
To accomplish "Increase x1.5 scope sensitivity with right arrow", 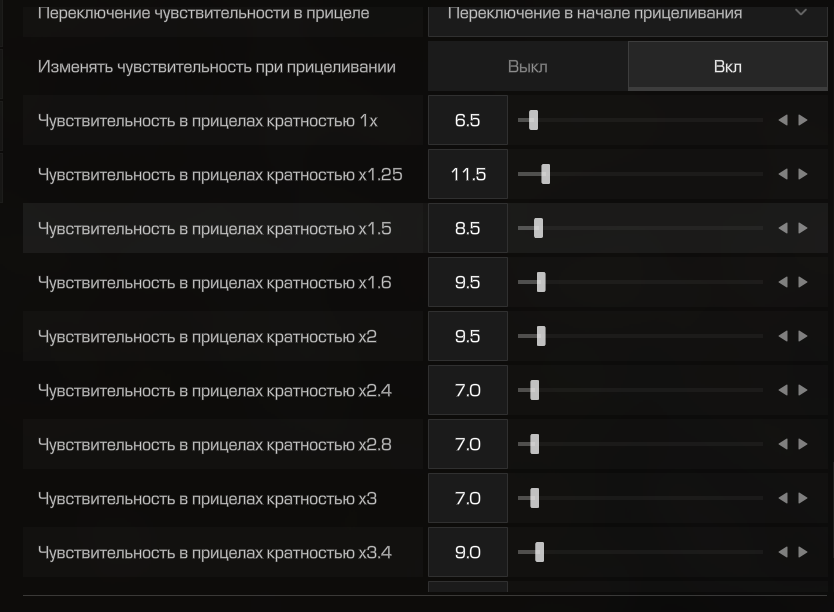I will click(x=802, y=228).
